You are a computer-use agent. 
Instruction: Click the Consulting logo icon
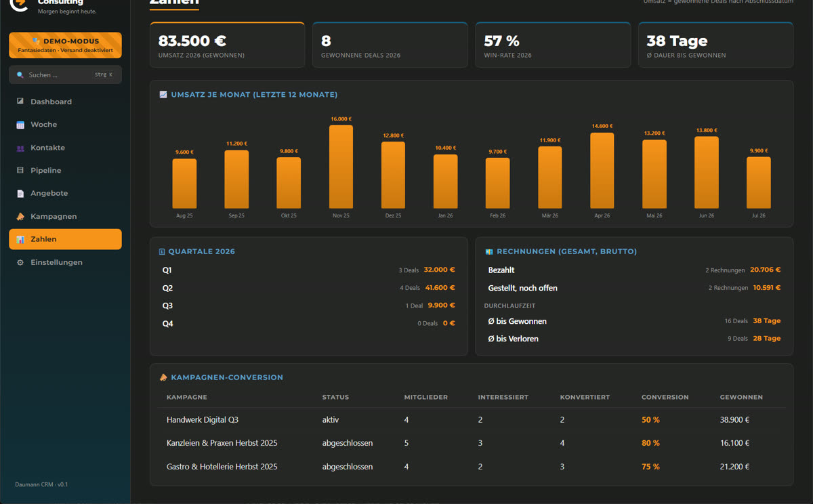(x=18, y=4)
